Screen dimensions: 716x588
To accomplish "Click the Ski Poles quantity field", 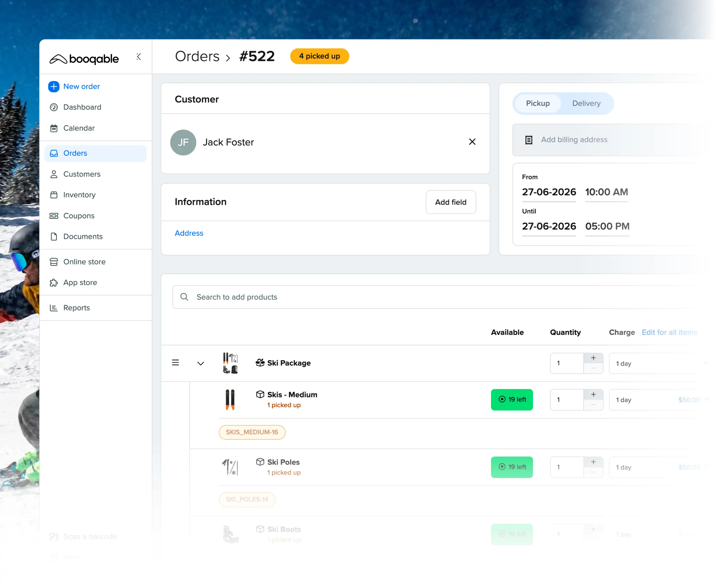I will 567,467.
